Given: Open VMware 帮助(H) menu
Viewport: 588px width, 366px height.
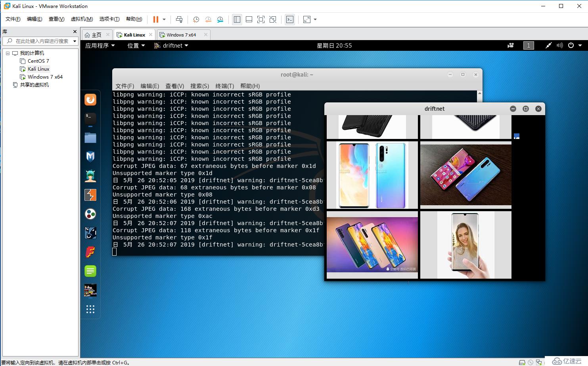Looking at the screenshot, I should (x=134, y=19).
